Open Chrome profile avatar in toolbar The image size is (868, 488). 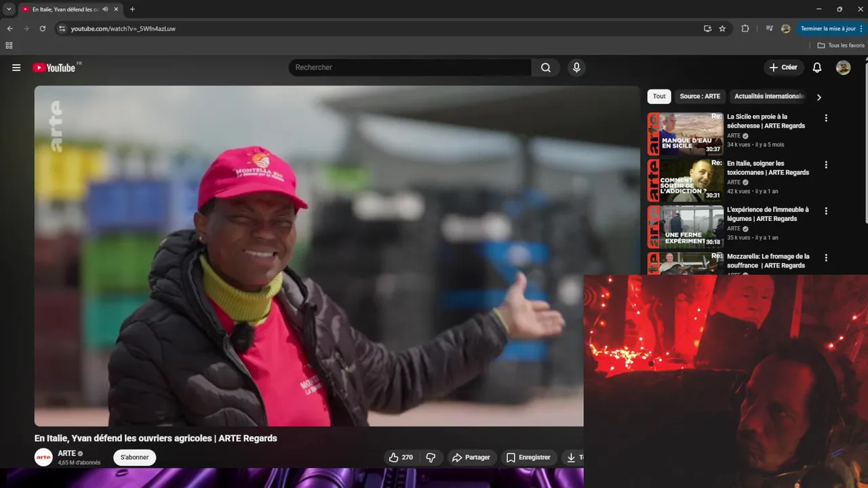click(785, 28)
